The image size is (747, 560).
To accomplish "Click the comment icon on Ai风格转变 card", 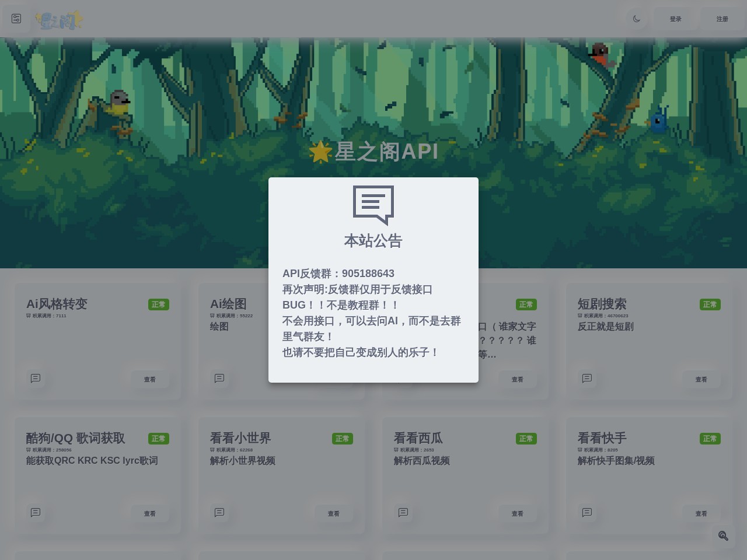I will point(36,378).
